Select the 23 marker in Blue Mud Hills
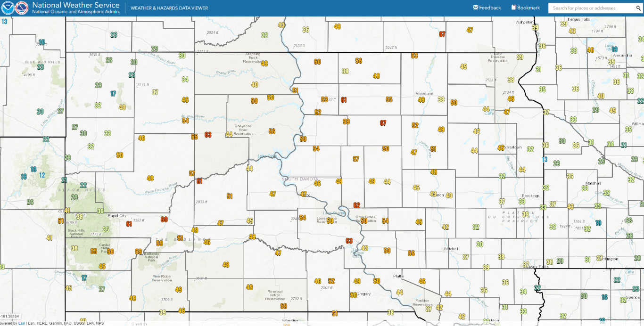Screen dimensions: 644x326 (x=41, y=67)
